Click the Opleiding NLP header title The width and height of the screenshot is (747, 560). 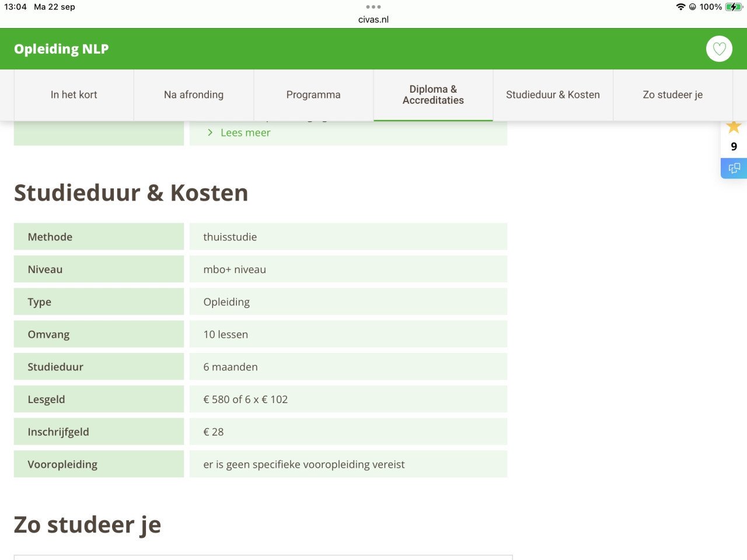tap(61, 49)
